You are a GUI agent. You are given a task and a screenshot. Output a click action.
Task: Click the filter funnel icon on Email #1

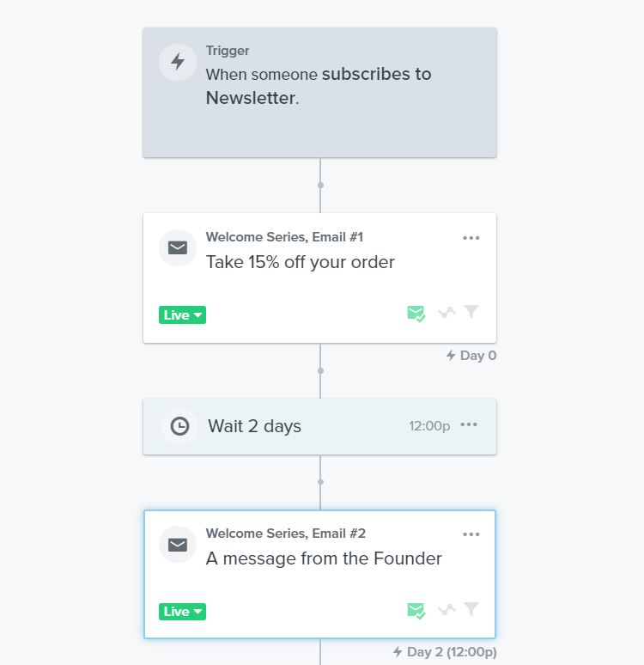pyautogui.click(x=471, y=311)
